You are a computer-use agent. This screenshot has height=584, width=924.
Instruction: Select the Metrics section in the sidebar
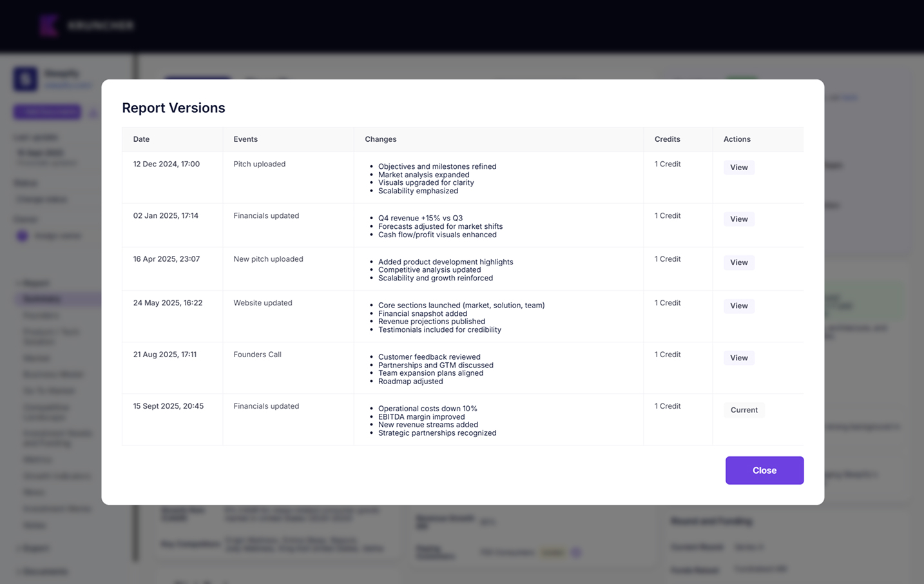(37, 459)
